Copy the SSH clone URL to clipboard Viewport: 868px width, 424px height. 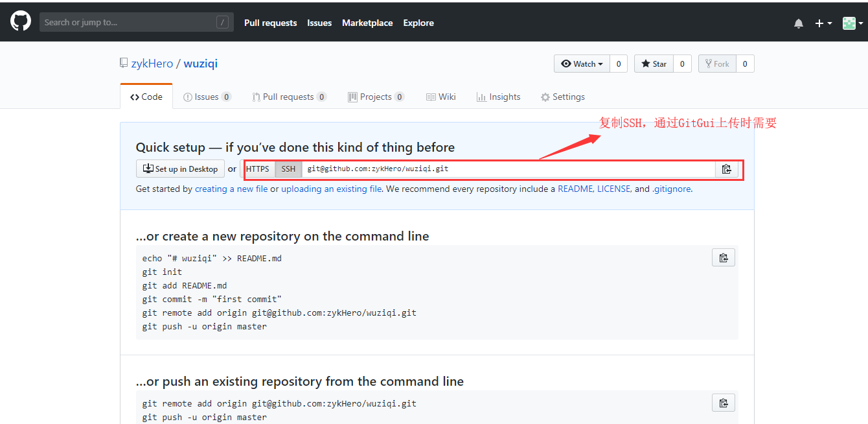pos(727,169)
